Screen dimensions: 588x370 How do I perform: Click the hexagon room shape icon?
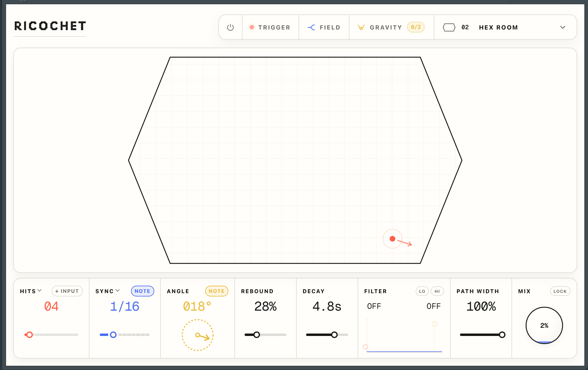(449, 27)
